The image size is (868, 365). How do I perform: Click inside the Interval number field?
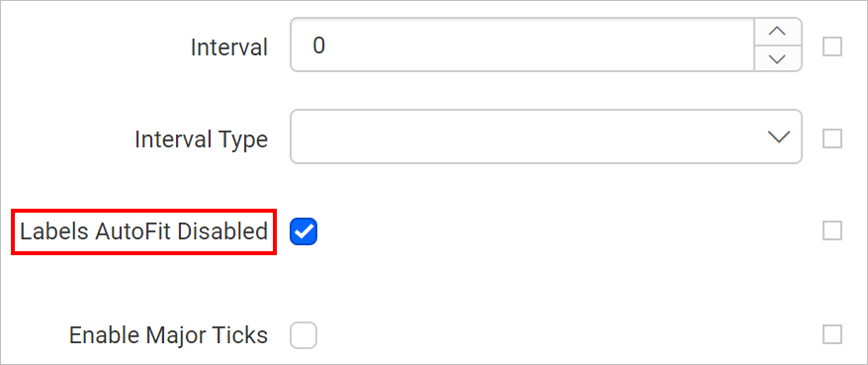click(522, 45)
